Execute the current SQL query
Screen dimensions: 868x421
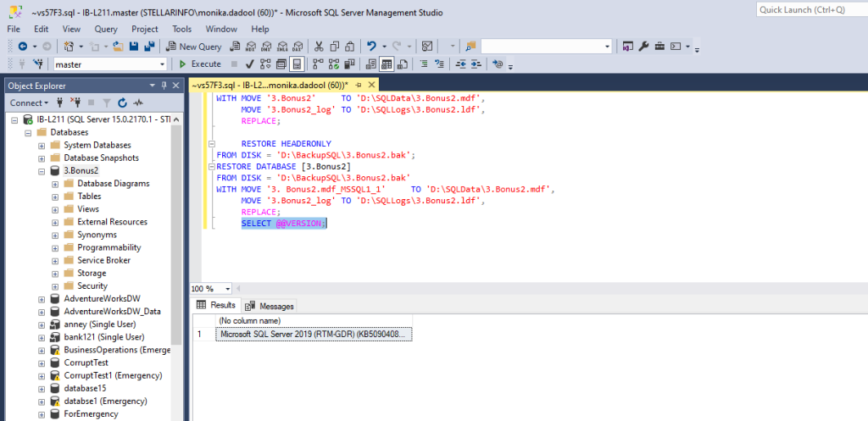coord(200,64)
